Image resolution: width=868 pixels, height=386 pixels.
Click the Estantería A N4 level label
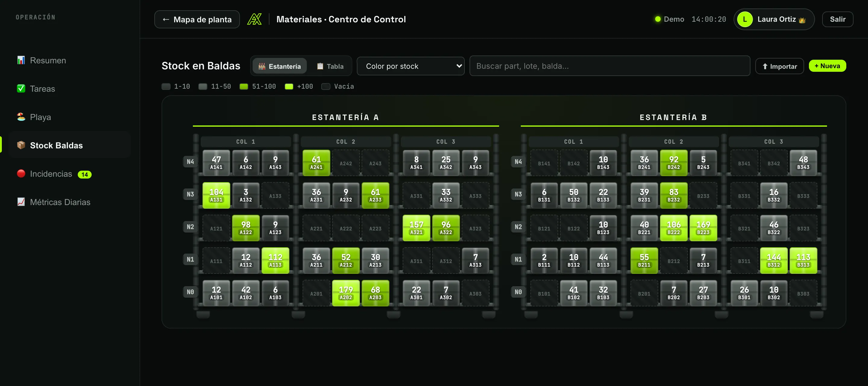[x=190, y=162]
